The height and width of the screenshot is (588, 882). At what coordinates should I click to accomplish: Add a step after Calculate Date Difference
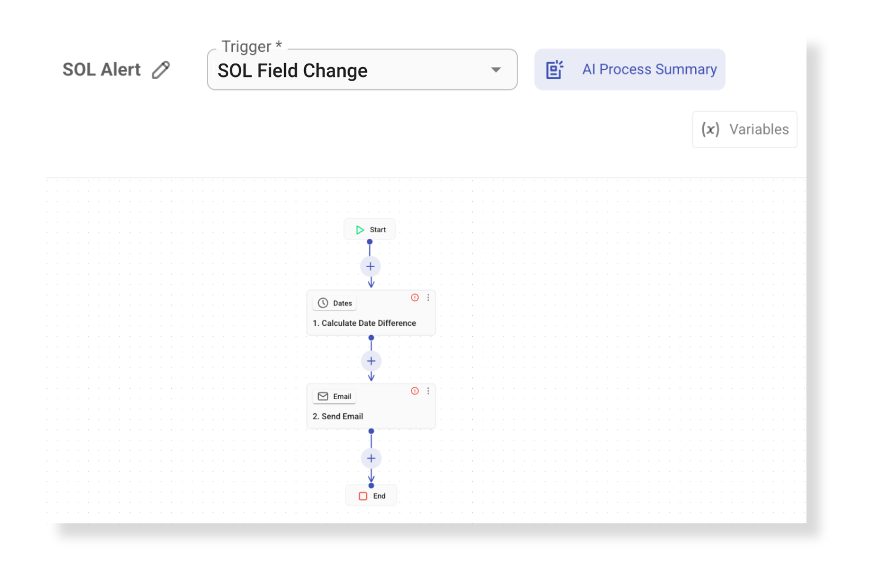tap(371, 361)
